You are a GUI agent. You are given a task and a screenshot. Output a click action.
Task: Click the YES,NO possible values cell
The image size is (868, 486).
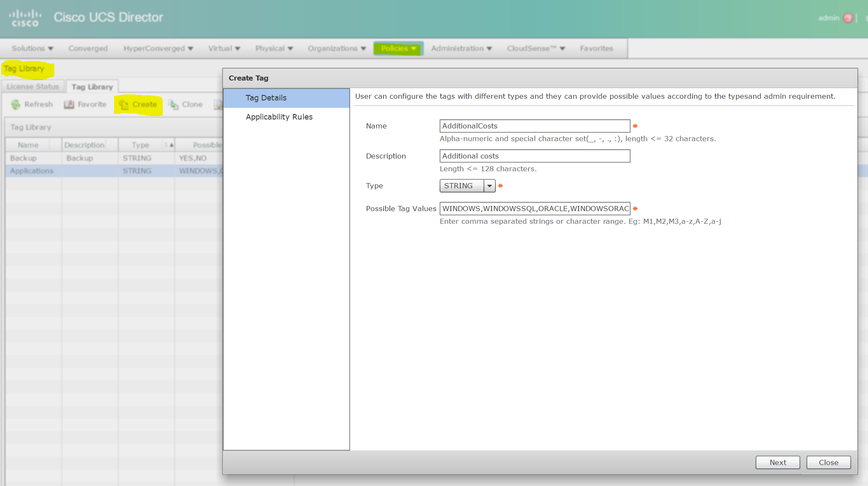(198, 158)
